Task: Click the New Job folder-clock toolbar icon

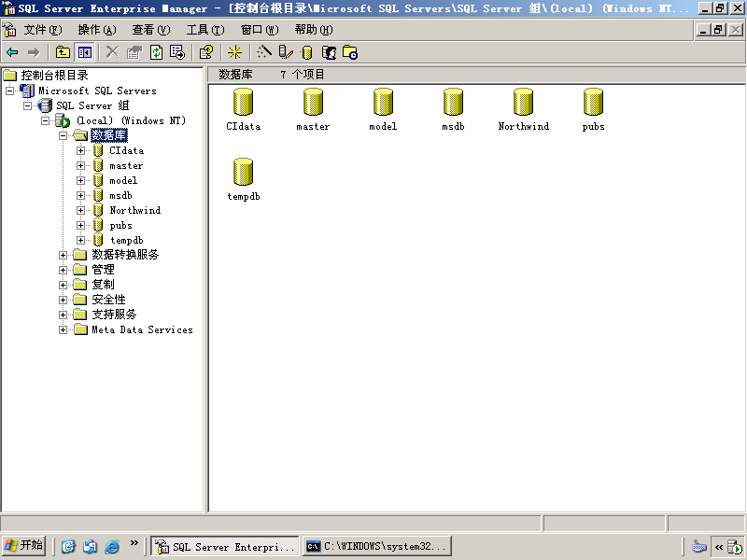Action: coord(350,52)
